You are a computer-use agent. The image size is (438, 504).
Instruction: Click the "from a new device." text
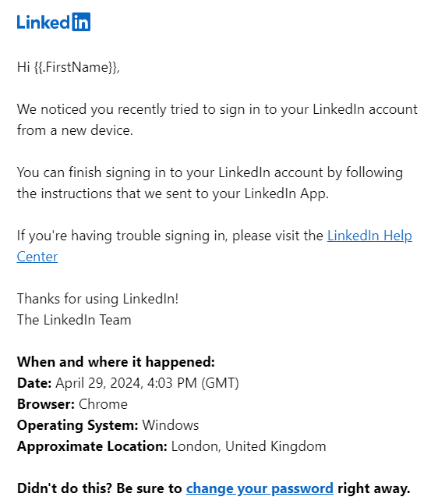[75, 130]
